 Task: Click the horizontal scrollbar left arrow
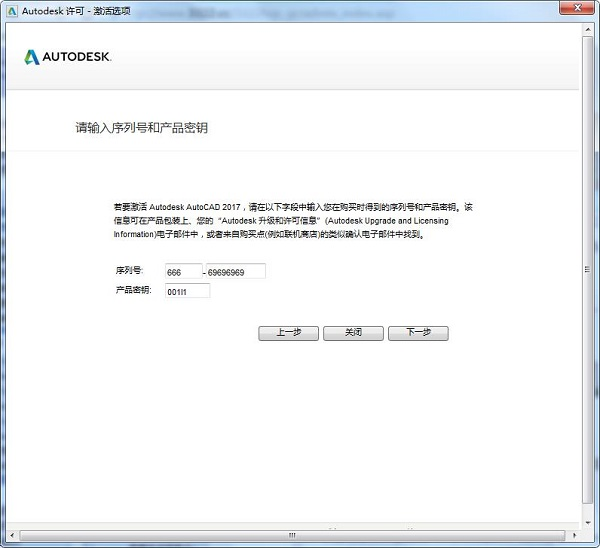pos(11,536)
